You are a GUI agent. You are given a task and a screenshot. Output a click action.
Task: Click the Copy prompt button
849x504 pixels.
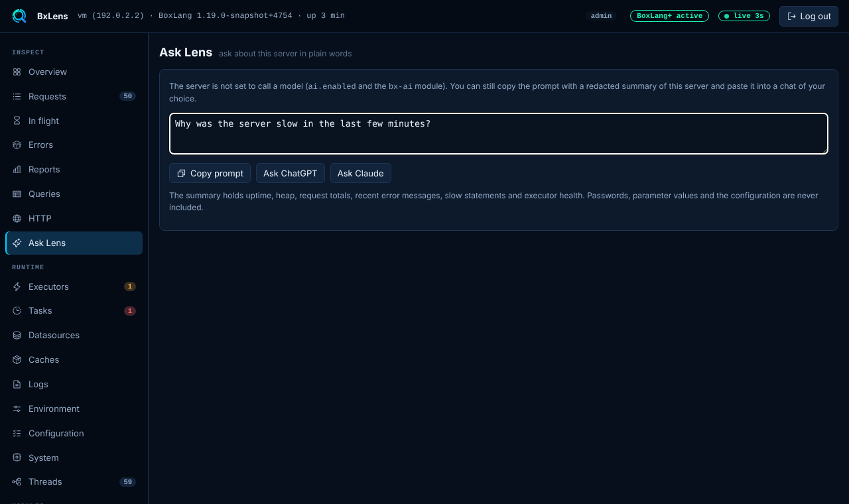pyautogui.click(x=210, y=173)
